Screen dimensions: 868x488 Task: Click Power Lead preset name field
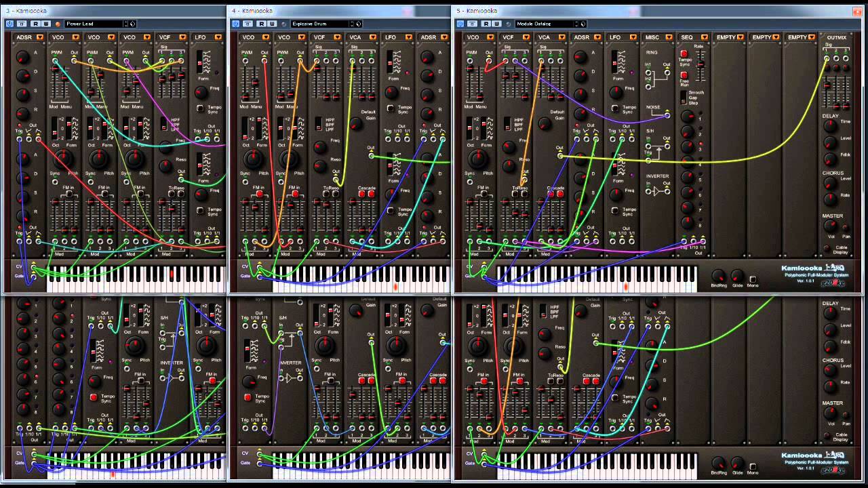pos(93,24)
